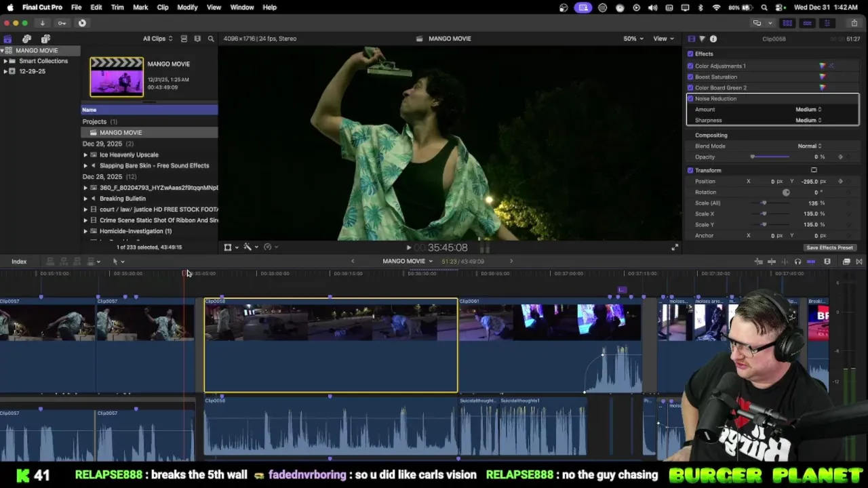
Task: Select the MANGO MOVIE project thumbnail
Action: (x=117, y=77)
